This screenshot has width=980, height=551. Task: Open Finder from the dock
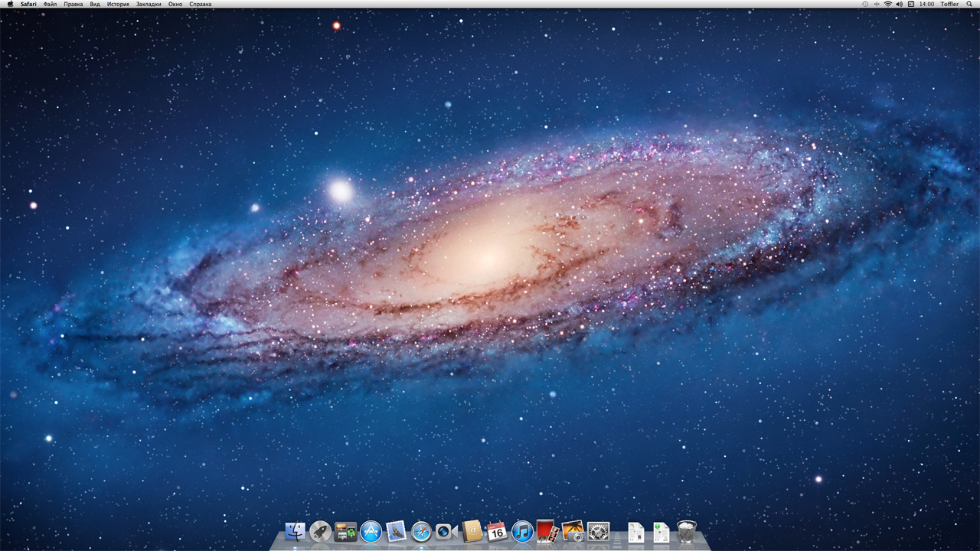[295, 531]
